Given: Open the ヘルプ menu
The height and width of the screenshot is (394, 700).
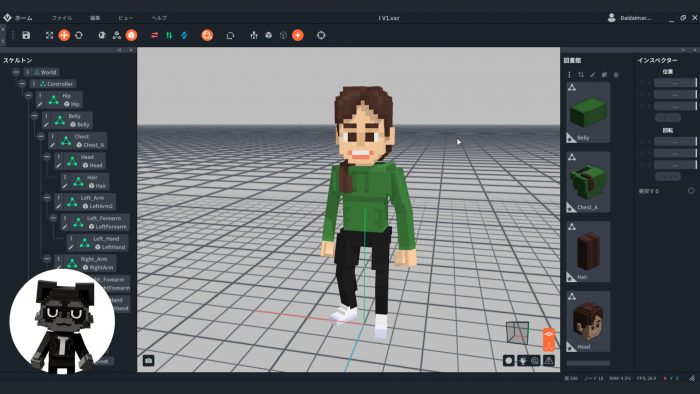Looking at the screenshot, I should [159, 18].
